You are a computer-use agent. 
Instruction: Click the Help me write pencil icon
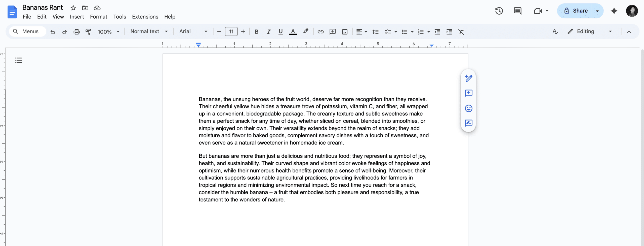468,78
